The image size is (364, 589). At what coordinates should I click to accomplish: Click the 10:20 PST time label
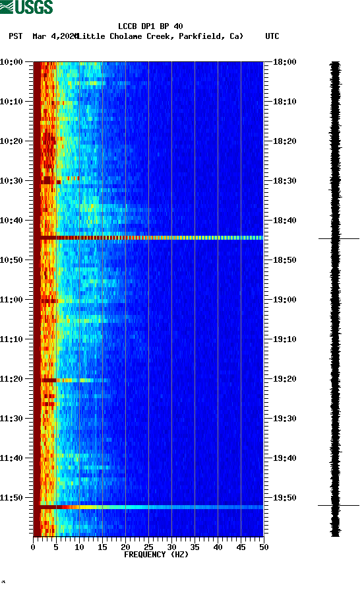coord(11,141)
